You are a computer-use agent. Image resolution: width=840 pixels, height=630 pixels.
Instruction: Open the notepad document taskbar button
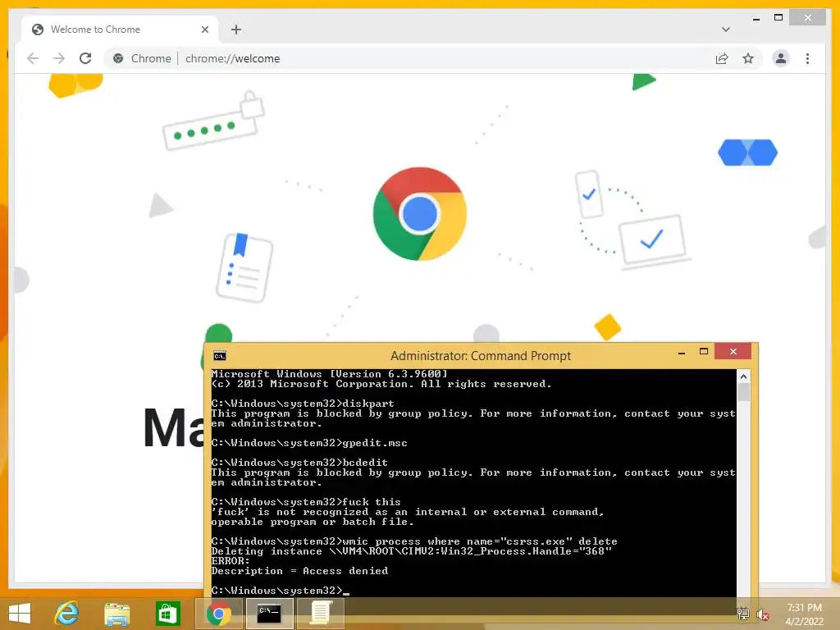pos(320,614)
